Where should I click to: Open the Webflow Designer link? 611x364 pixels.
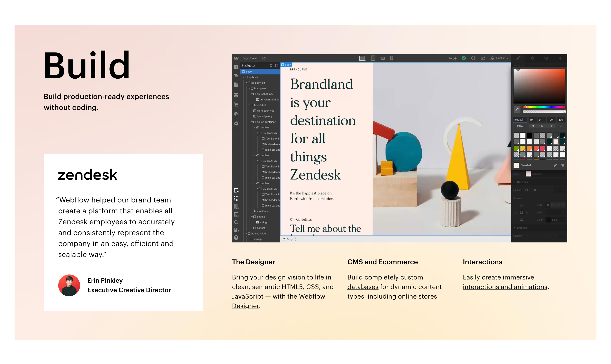click(x=278, y=301)
